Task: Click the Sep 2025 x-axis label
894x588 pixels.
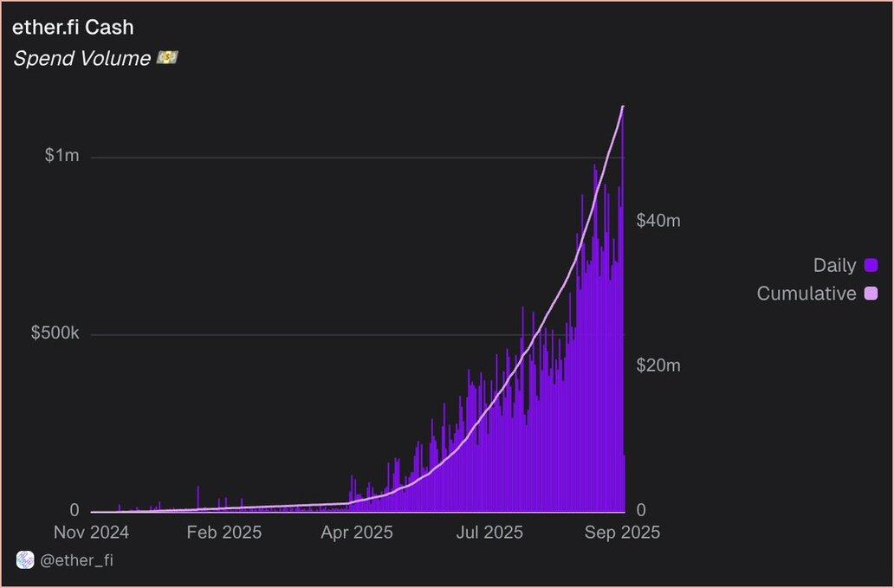Action: pos(623,533)
